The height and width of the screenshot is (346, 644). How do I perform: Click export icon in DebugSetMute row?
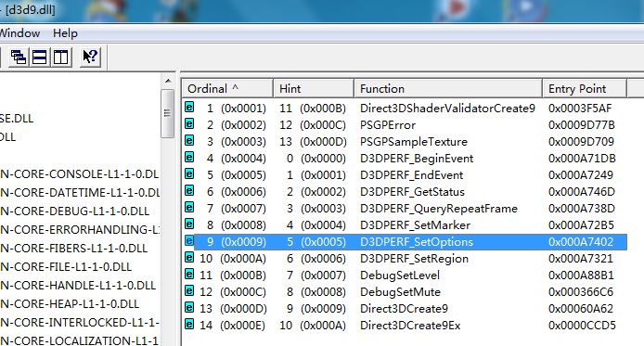189,291
